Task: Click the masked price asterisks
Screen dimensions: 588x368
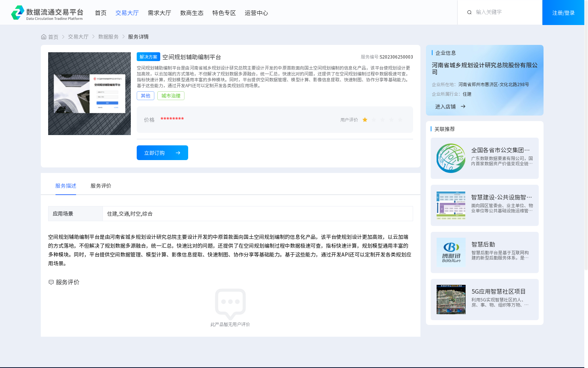Action: (x=172, y=119)
